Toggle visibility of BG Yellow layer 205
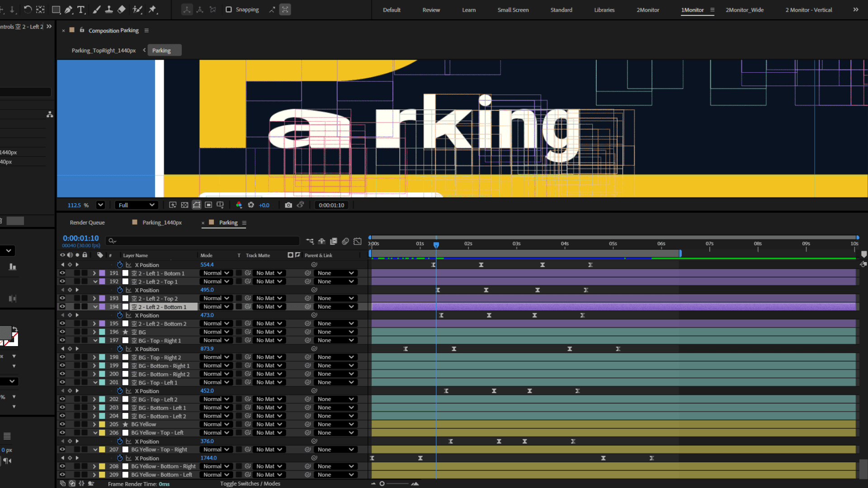 tap(62, 424)
